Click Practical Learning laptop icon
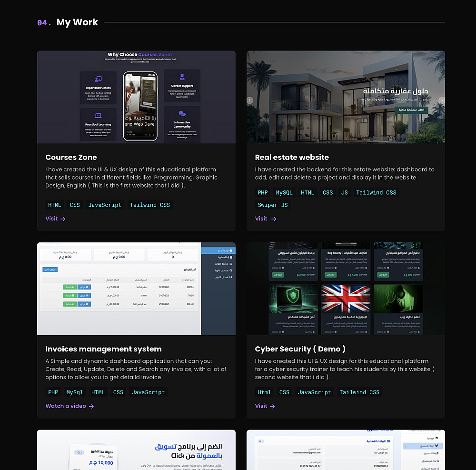The height and width of the screenshot is (470, 476). pos(98,115)
